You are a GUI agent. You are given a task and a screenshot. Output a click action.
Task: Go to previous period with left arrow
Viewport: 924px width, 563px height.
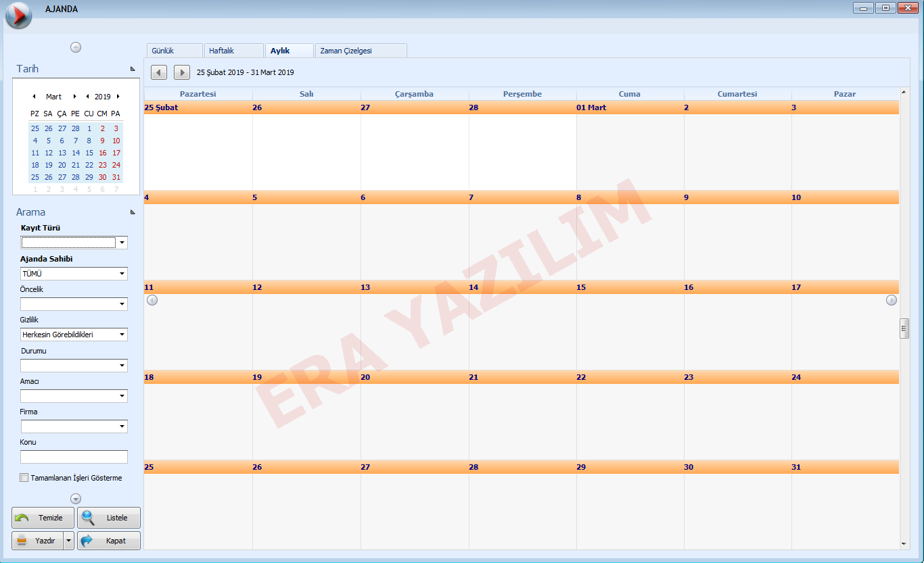click(x=159, y=72)
